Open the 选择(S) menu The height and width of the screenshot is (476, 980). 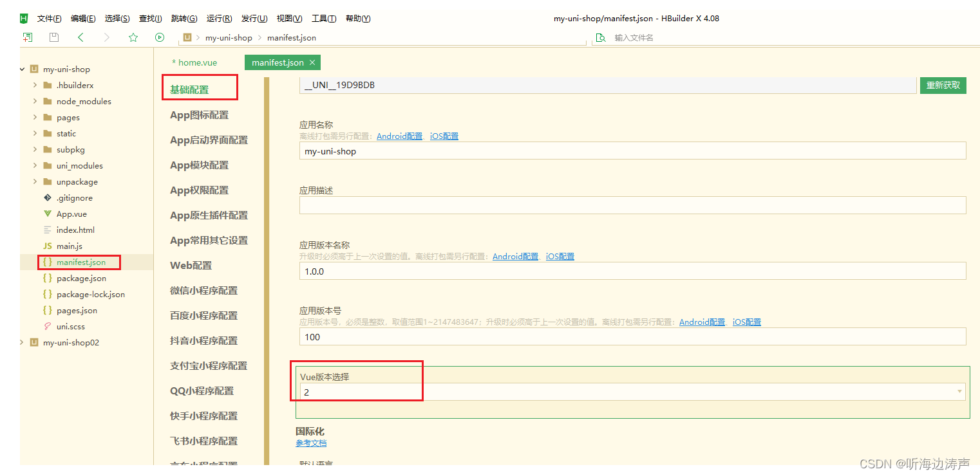point(117,19)
